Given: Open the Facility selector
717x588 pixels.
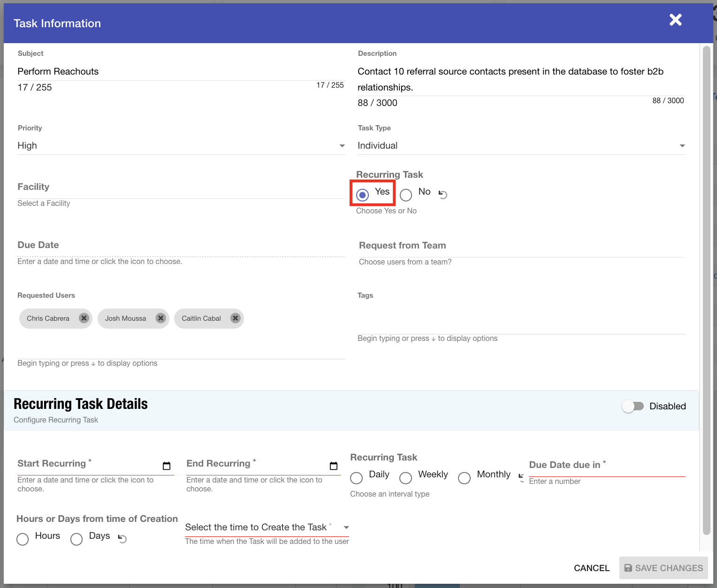Looking at the screenshot, I should click(181, 188).
